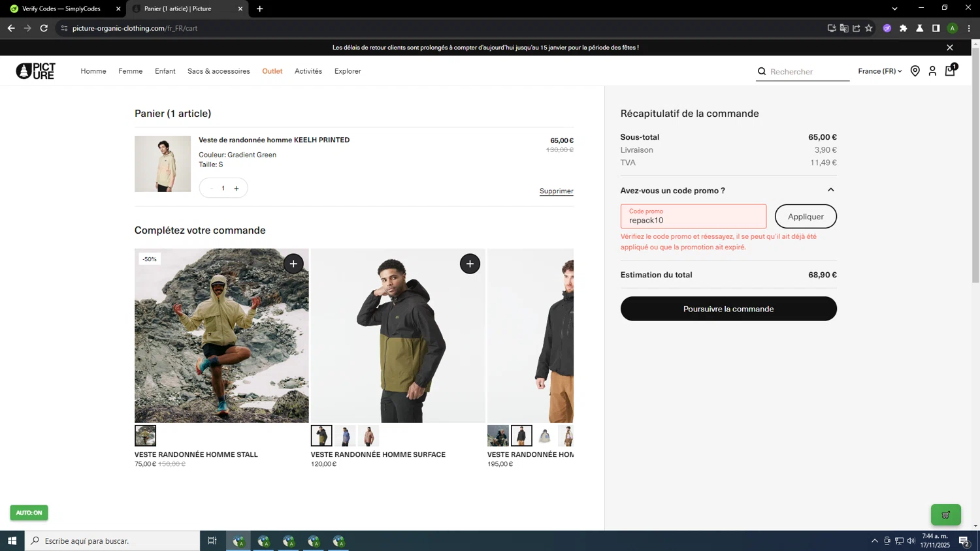Open France (FR) country dropdown
The image size is (980, 551).
click(x=879, y=71)
